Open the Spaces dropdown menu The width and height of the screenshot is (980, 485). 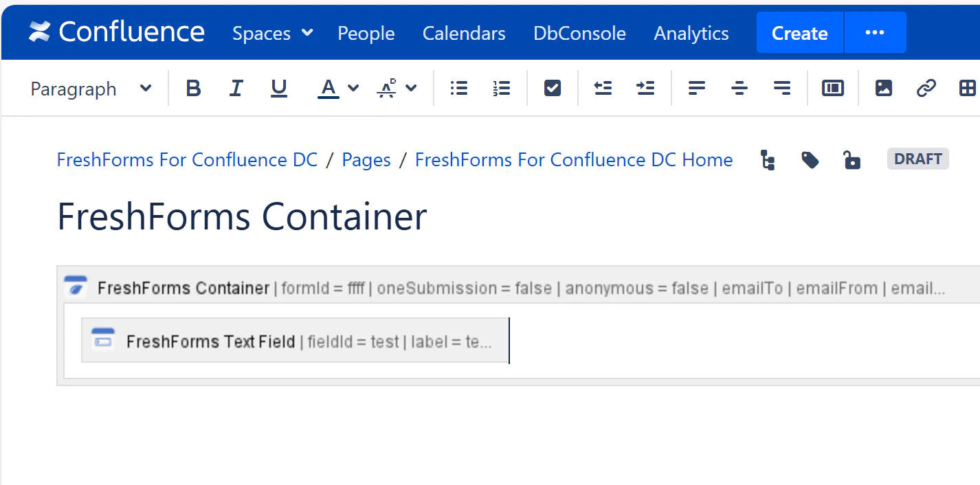coord(272,33)
